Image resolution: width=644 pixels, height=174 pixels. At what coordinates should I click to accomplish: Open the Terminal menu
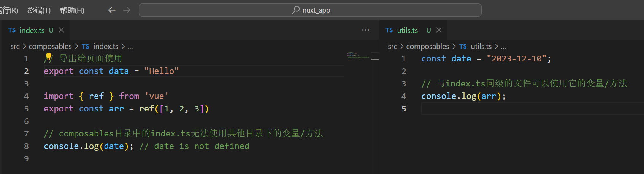(x=39, y=10)
